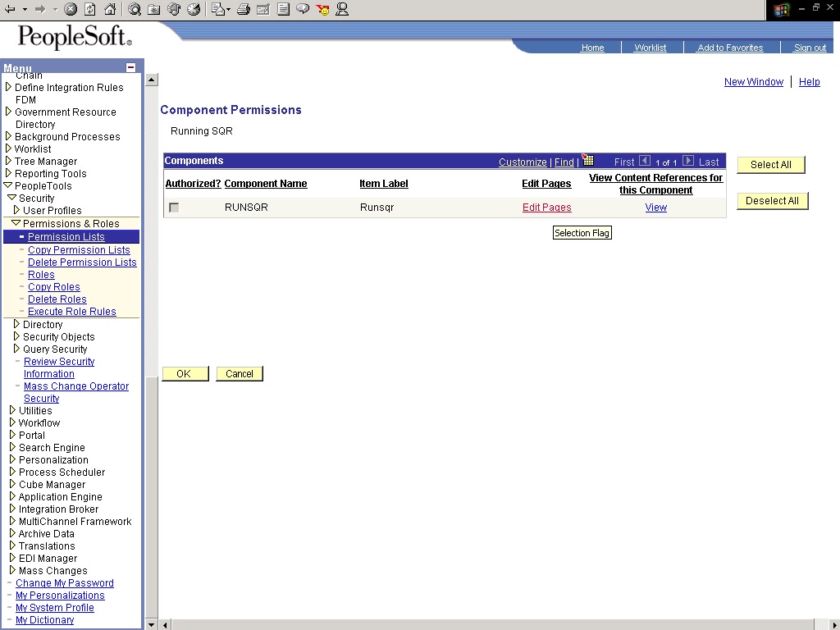The width and height of the screenshot is (840, 630).
Task: Refresh the page in the browser toolbar
Action: click(x=88, y=10)
